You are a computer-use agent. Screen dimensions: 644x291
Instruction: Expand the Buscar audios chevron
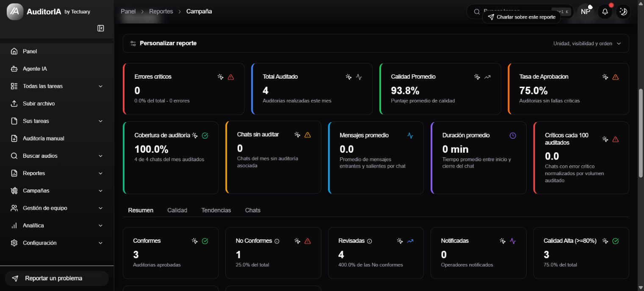[101, 156]
